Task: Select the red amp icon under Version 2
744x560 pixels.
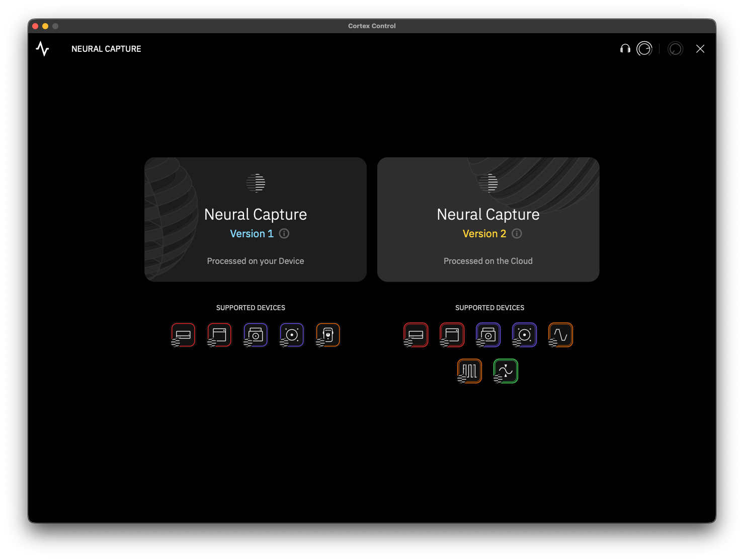Action: [416, 335]
